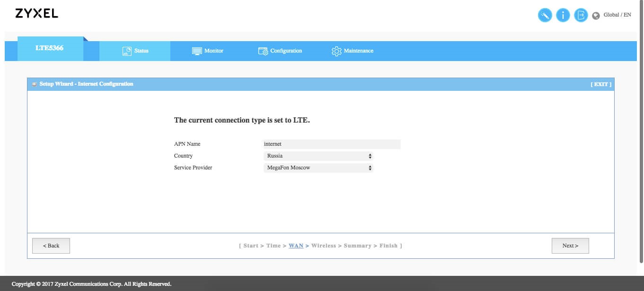
Task: Click the Country field label
Action: (184, 156)
